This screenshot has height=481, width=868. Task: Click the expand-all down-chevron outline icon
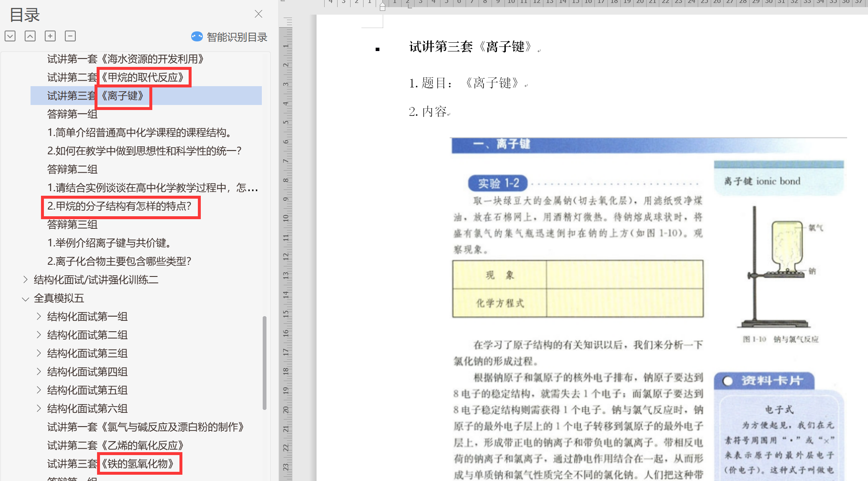tap(10, 36)
